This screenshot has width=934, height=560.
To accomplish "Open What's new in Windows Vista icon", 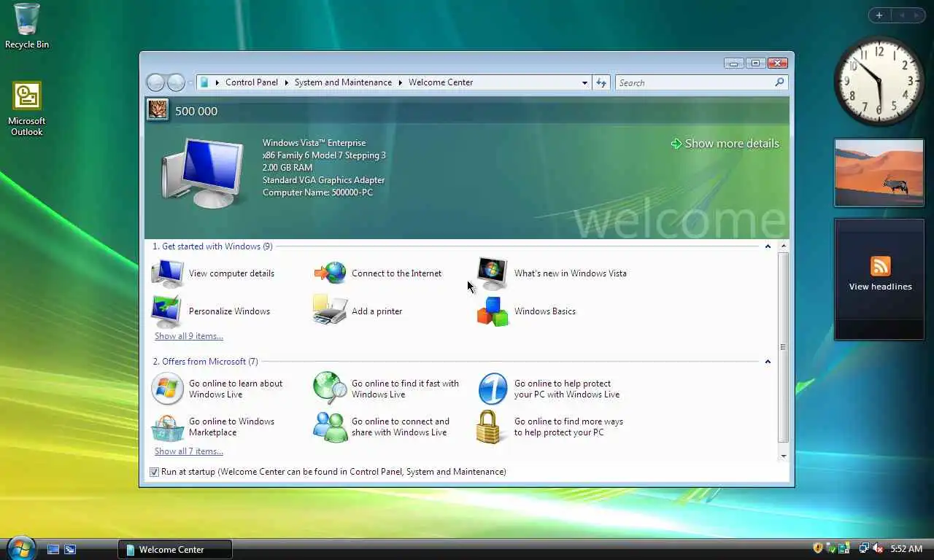I will click(x=492, y=273).
